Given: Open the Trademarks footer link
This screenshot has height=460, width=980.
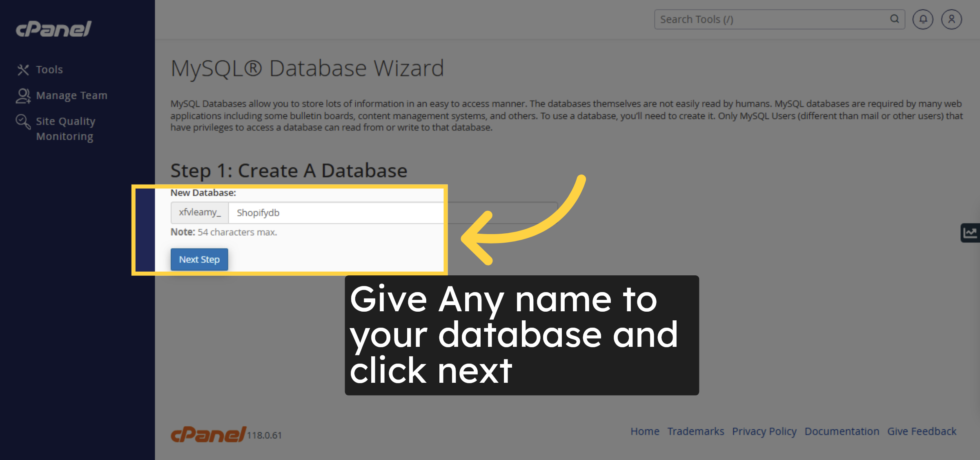Looking at the screenshot, I should coord(695,431).
